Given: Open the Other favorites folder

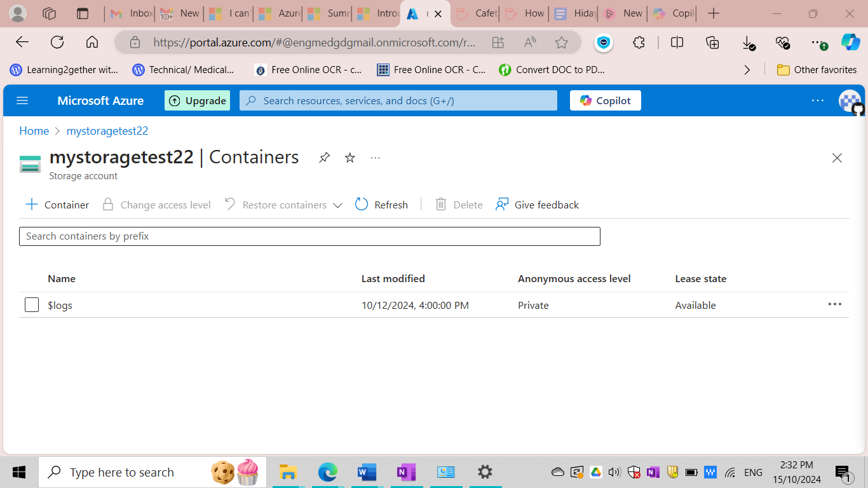Looking at the screenshot, I should coord(817,70).
